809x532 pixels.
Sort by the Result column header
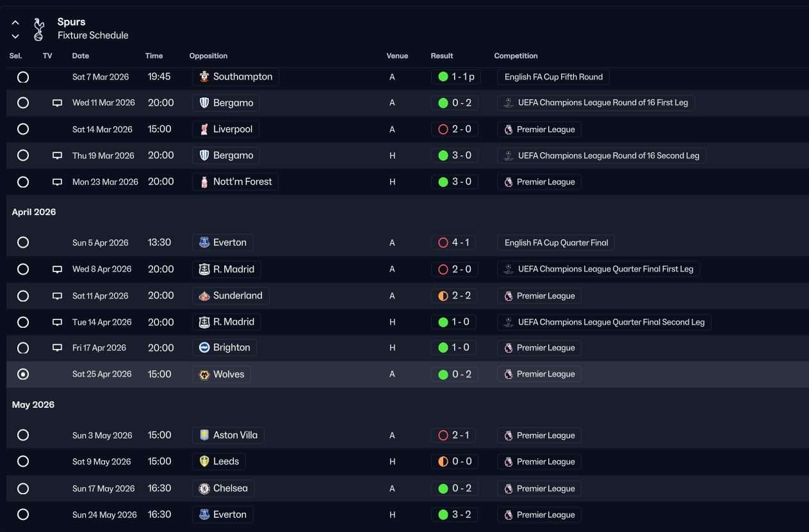(x=442, y=56)
